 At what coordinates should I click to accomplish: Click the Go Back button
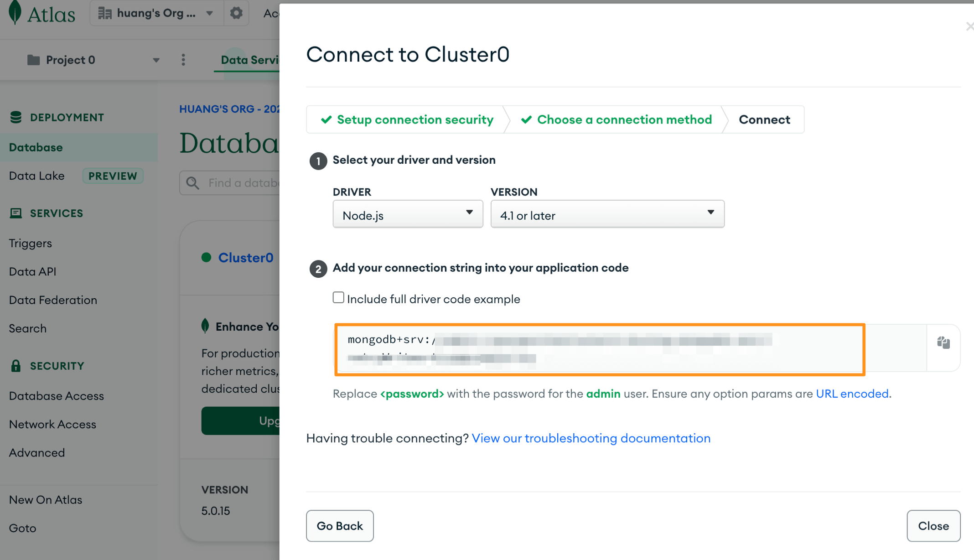tap(340, 526)
